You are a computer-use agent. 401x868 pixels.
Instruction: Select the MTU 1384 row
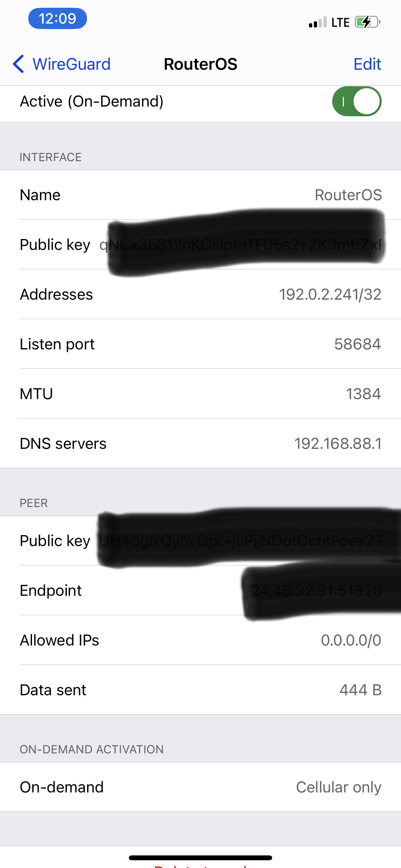(x=200, y=394)
